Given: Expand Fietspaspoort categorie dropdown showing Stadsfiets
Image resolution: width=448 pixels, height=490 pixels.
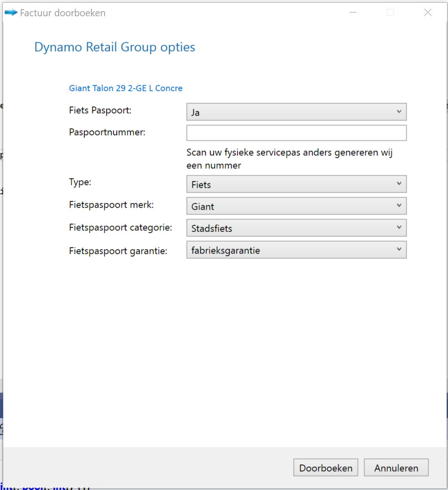Looking at the screenshot, I should tap(297, 228).
